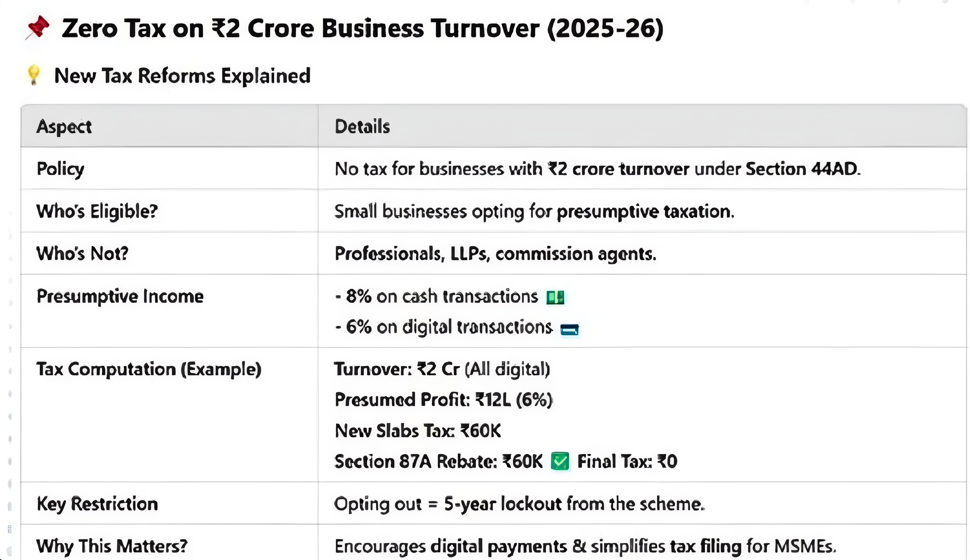The width and height of the screenshot is (970, 560).
Task: Click the green checkmark before Final Tax
Action: pos(560,461)
